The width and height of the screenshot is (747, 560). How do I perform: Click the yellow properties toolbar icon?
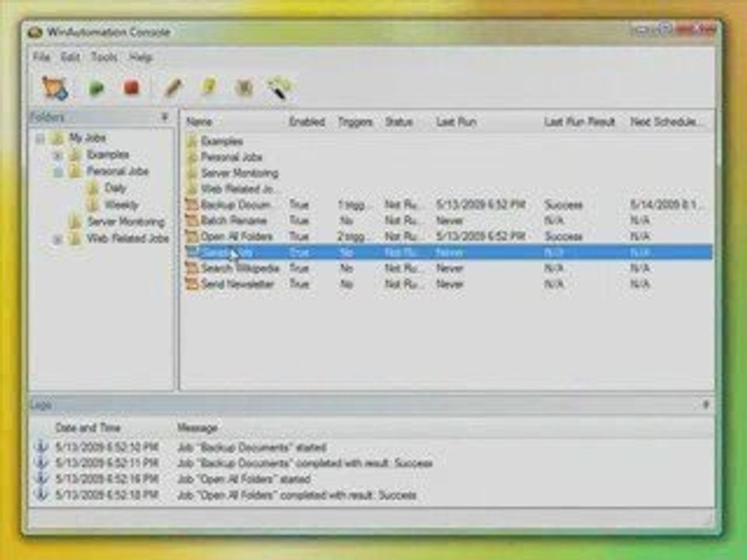point(209,88)
